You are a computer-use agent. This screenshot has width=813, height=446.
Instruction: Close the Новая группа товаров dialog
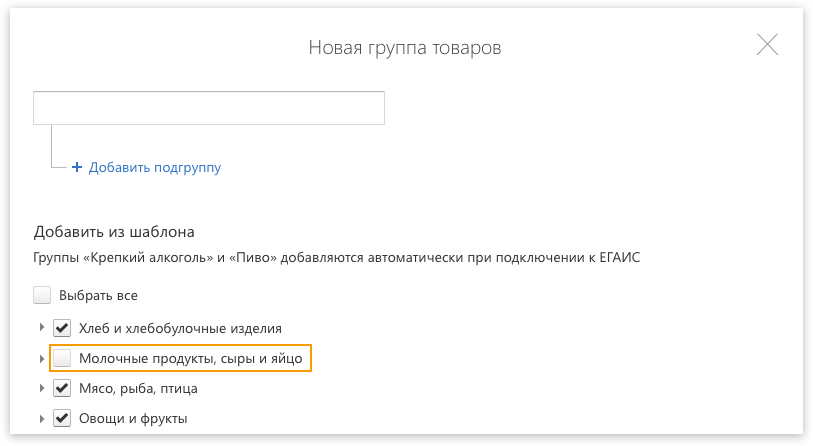click(x=767, y=45)
